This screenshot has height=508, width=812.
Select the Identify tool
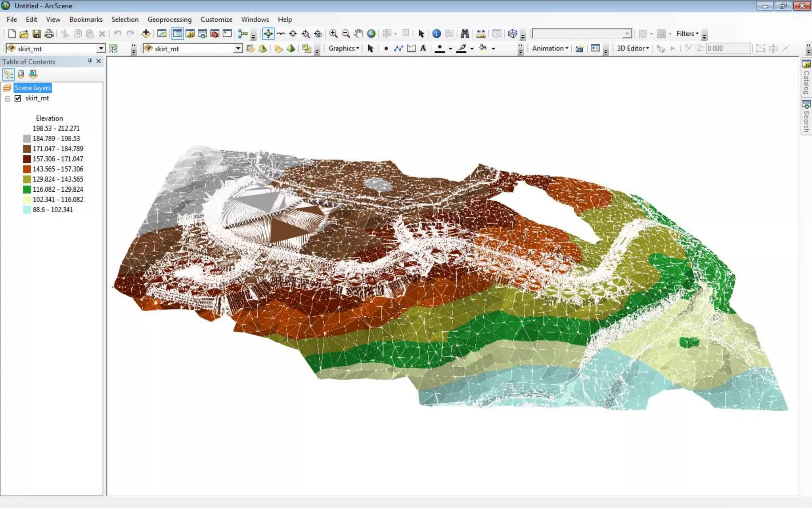(x=437, y=34)
